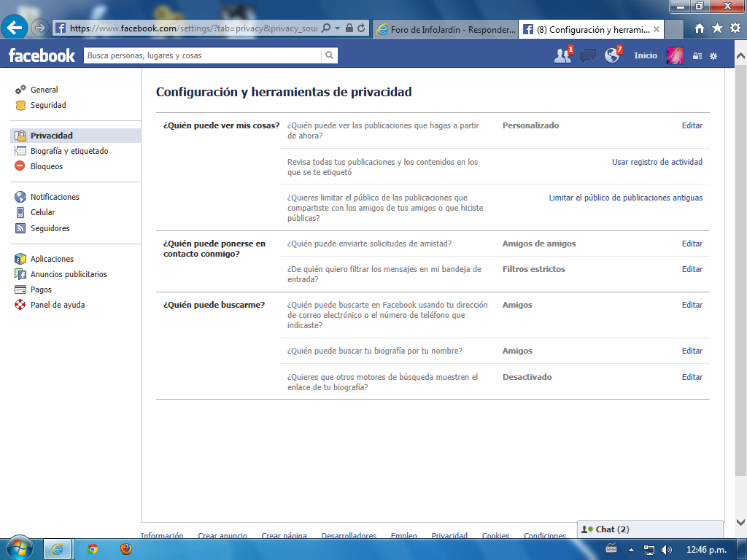747x560 pixels.
Task: Open Aplicaciones settings in sidebar
Action: tap(52, 259)
